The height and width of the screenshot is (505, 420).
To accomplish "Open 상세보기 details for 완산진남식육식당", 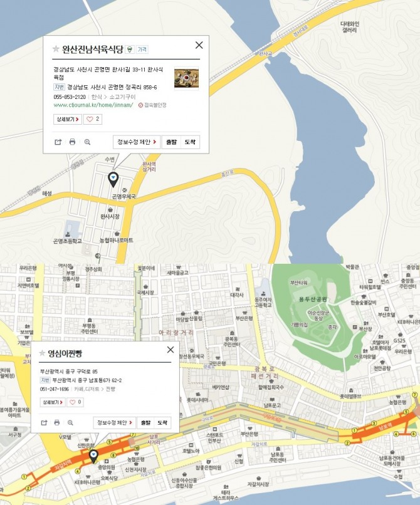I will point(67,119).
